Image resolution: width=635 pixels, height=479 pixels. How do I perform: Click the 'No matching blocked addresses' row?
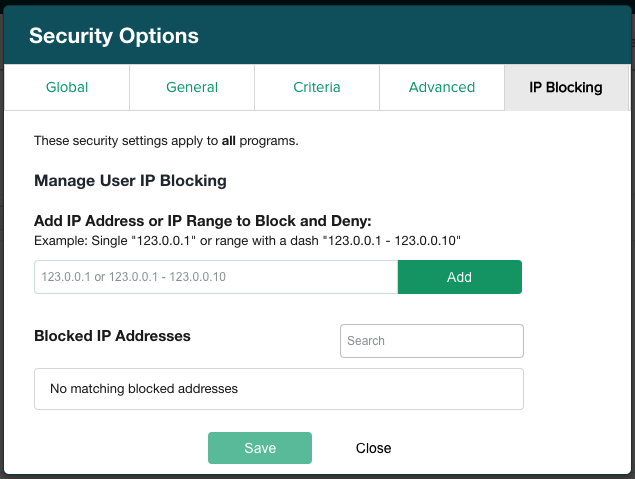tap(279, 389)
